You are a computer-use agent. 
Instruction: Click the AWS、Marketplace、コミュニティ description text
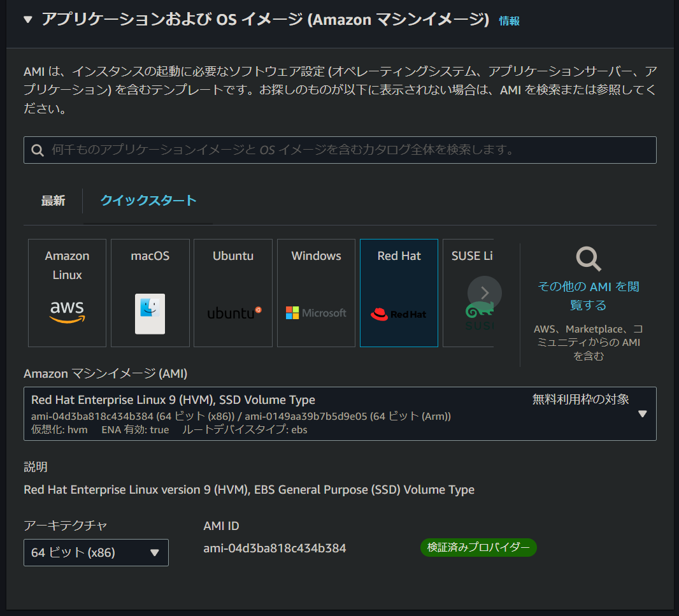(x=589, y=342)
